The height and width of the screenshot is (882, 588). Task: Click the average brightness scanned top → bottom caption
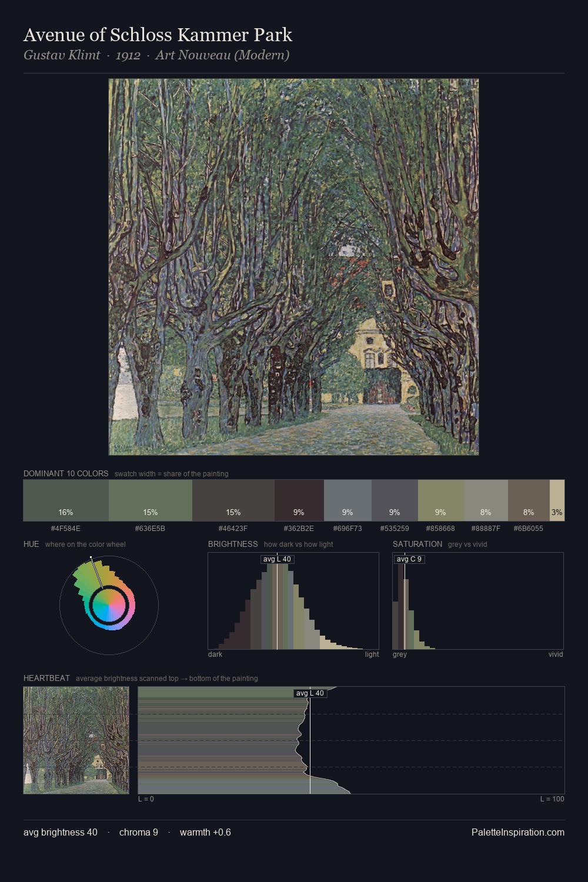[167, 679]
